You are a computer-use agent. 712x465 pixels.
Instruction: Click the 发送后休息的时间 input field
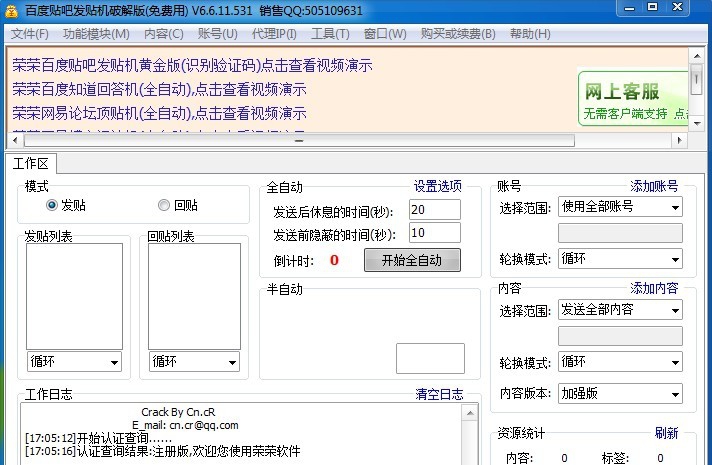(435, 210)
